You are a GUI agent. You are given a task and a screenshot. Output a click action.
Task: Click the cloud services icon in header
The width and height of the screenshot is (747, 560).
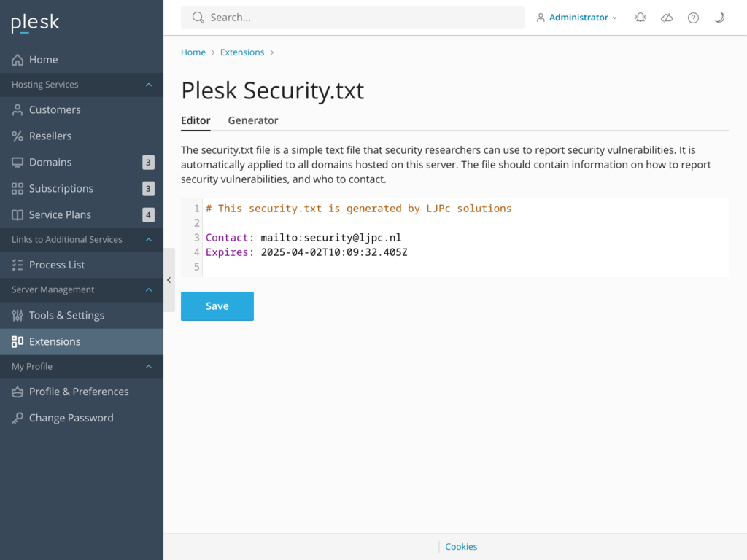(x=666, y=17)
